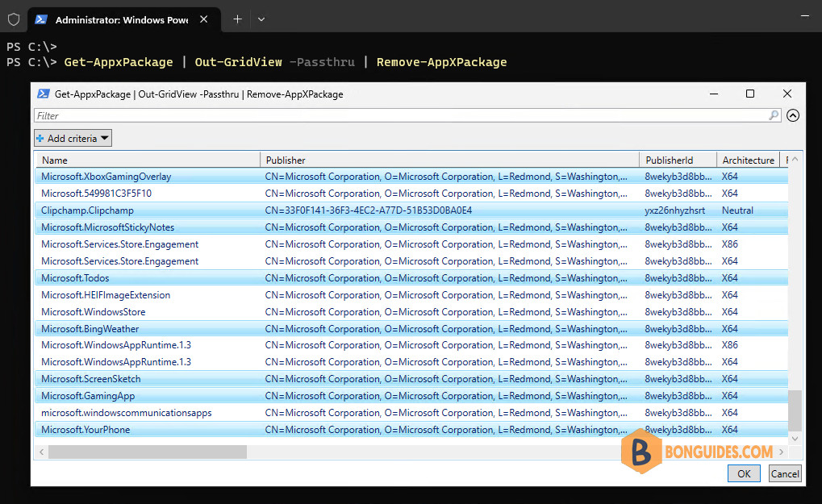Open the Add criteria dropdown
This screenshot has width=822, height=504.
73,139
